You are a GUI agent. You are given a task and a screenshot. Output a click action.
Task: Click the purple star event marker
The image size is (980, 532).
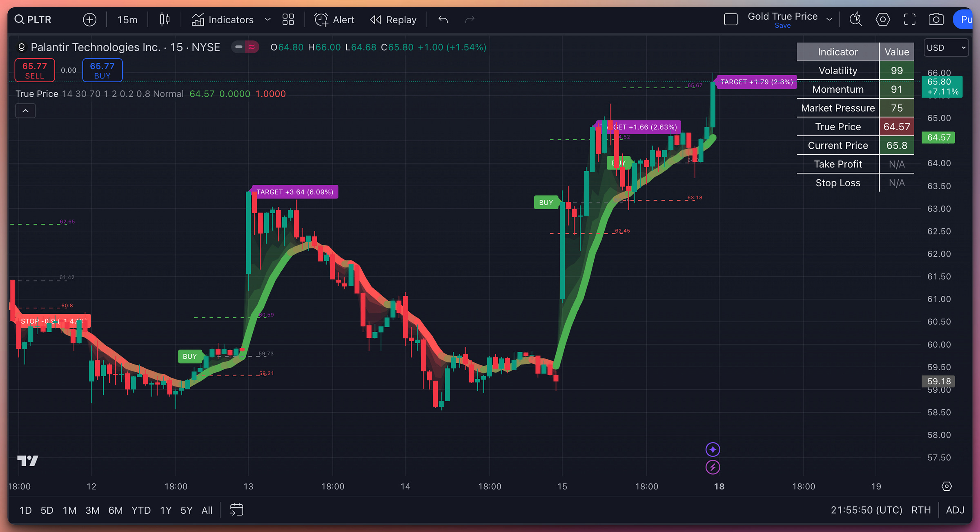(x=713, y=449)
